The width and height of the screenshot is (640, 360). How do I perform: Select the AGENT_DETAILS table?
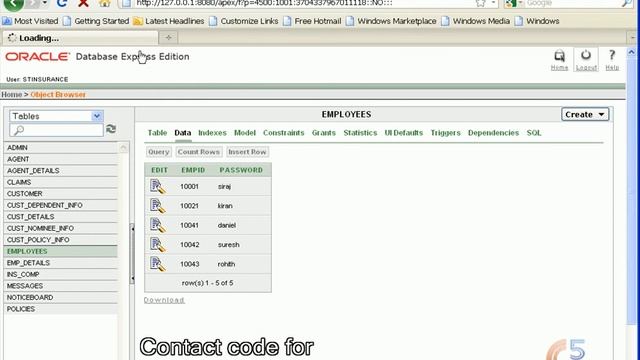60,171
